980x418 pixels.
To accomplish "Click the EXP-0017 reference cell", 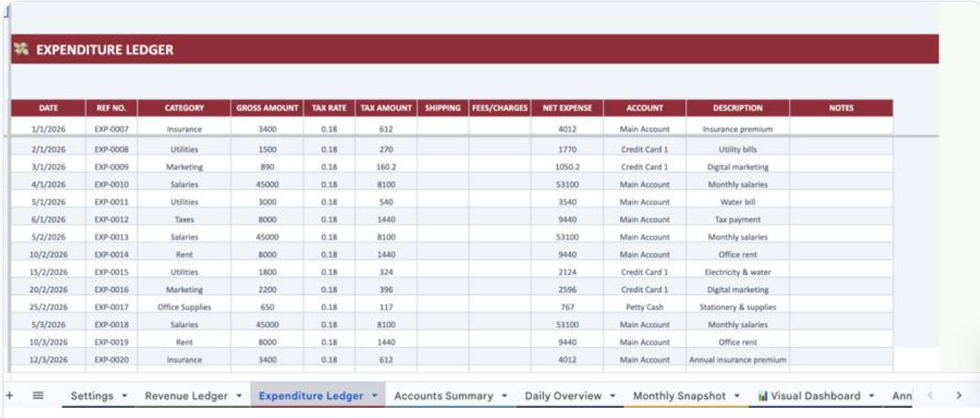I will coord(112,307).
